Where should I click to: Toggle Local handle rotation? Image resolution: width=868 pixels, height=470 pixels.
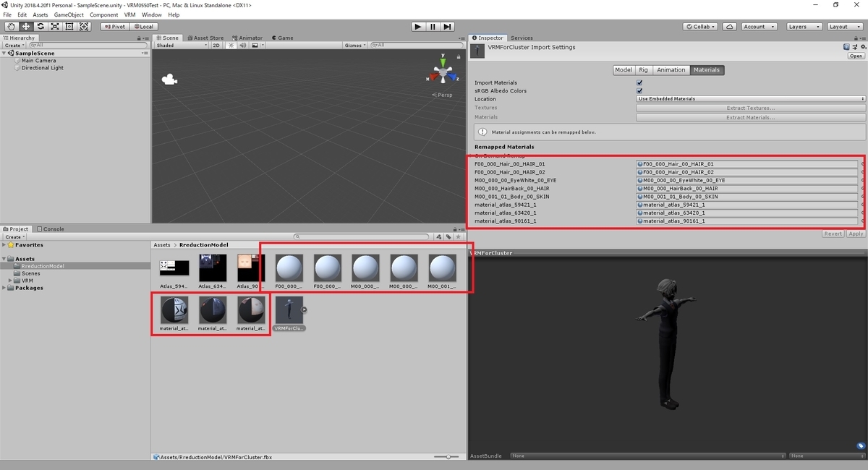pyautogui.click(x=142, y=27)
